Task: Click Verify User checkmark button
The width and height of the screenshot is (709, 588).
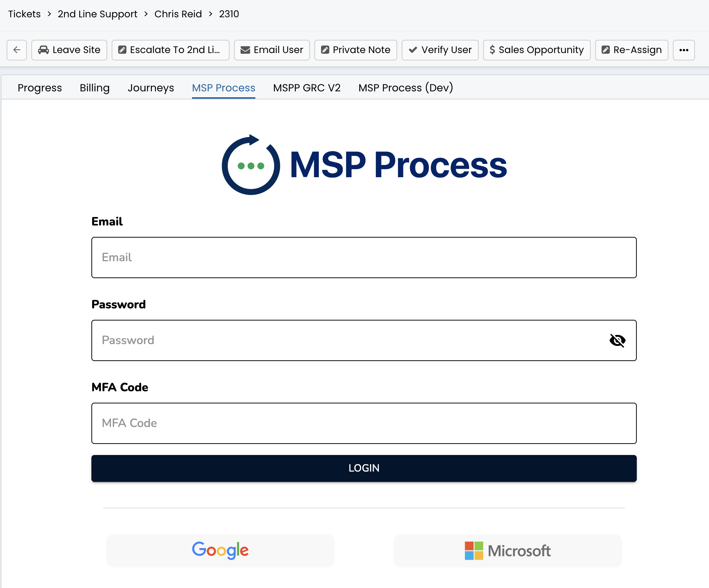Action: (x=440, y=50)
